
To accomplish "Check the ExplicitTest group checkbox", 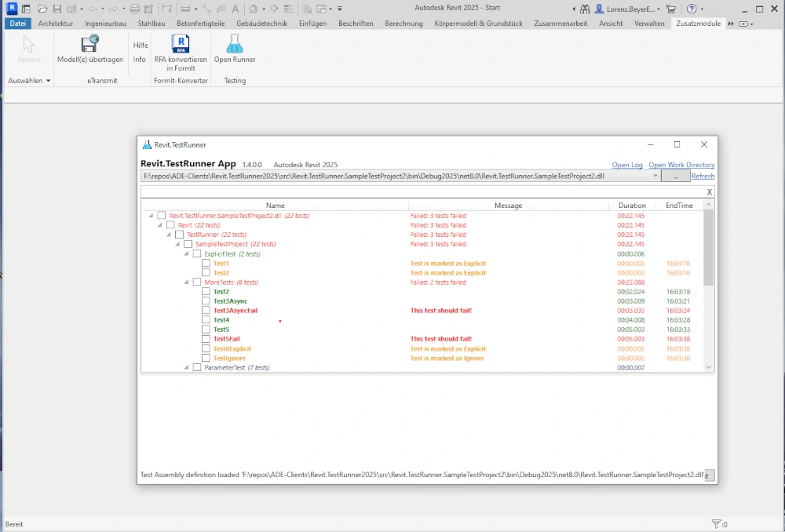I will point(197,253).
